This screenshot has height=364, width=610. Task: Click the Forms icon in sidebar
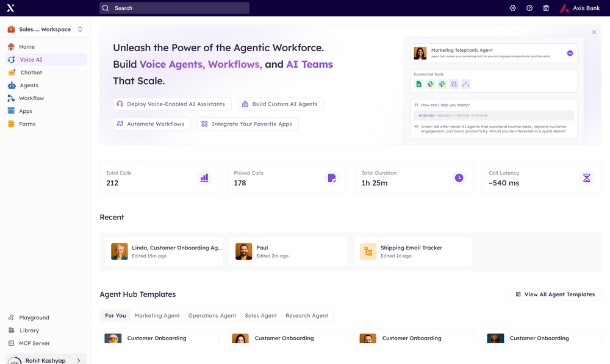(11, 124)
